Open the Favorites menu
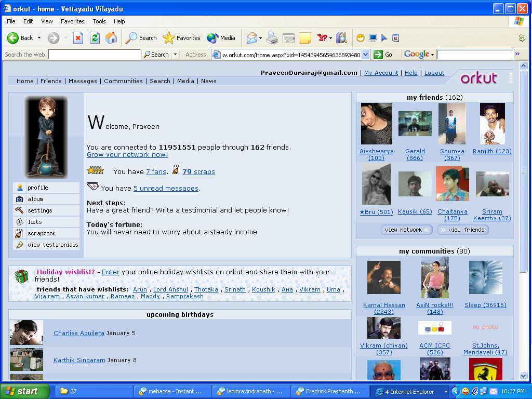 73,21
